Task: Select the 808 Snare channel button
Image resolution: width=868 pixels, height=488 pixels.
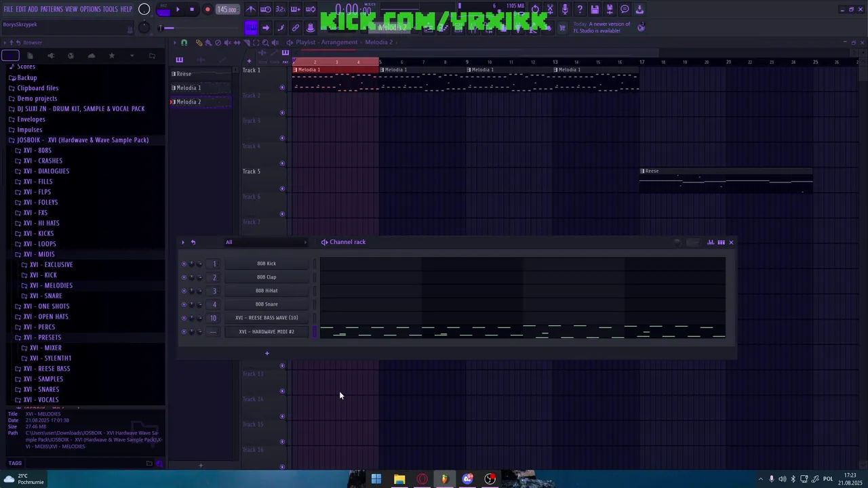Action: coord(267,304)
